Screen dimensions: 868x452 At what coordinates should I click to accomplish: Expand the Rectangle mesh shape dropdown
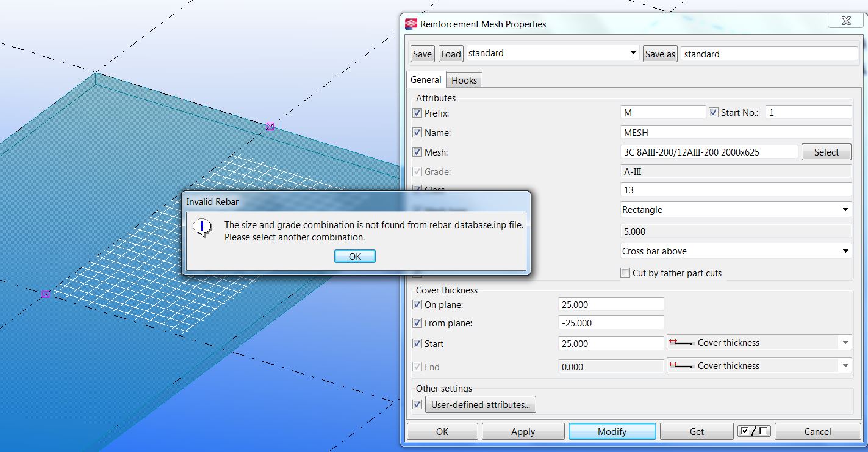(x=845, y=210)
